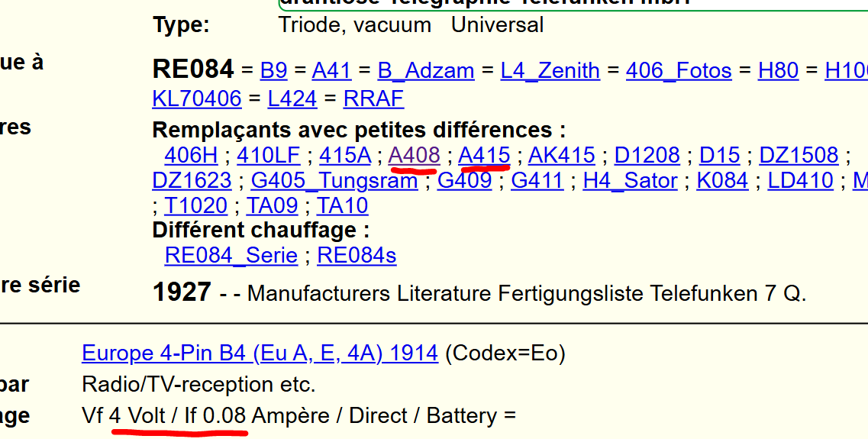Viewport: 868px width, 439px height.
Task: Click 'Radio/TV-reception etc.' text
Action: pos(198,384)
